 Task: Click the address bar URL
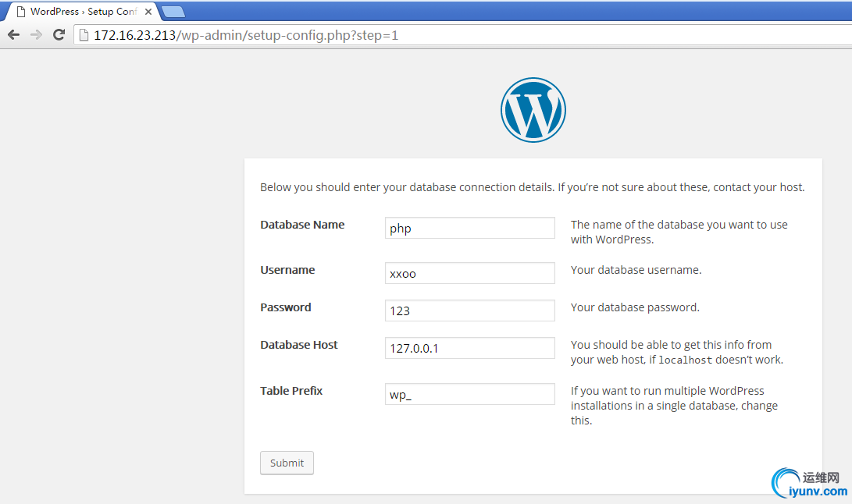tap(245, 35)
